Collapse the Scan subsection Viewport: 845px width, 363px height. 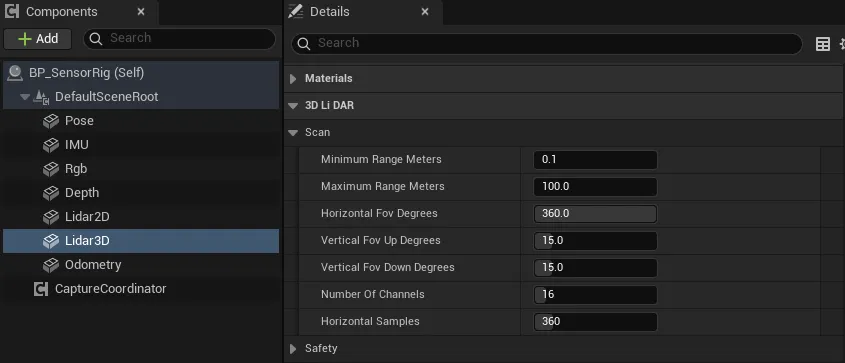(293, 132)
